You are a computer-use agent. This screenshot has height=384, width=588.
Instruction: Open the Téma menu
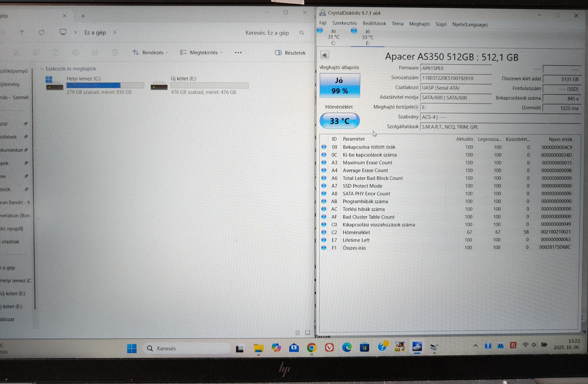click(x=397, y=24)
